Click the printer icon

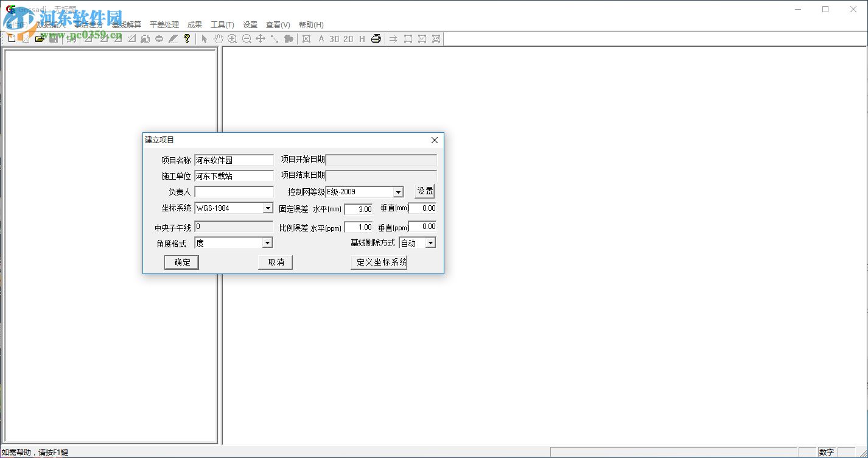[x=376, y=38]
